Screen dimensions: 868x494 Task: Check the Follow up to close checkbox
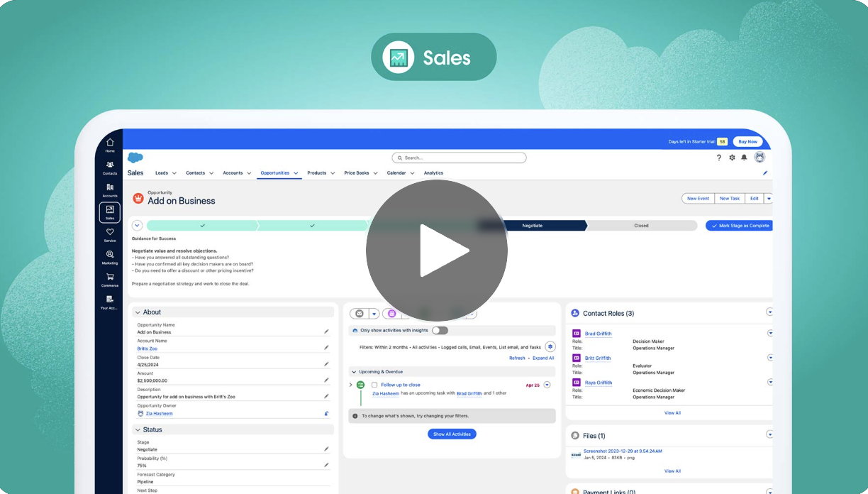[374, 385]
